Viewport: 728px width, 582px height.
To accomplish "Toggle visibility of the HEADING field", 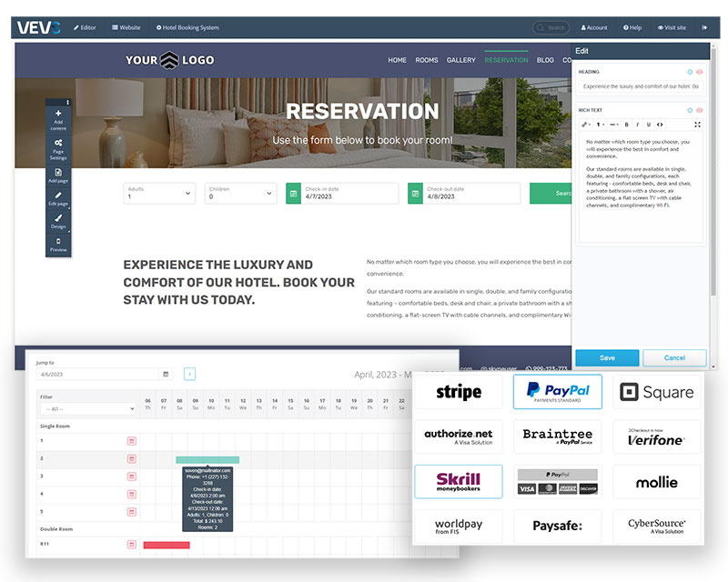I will point(699,72).
